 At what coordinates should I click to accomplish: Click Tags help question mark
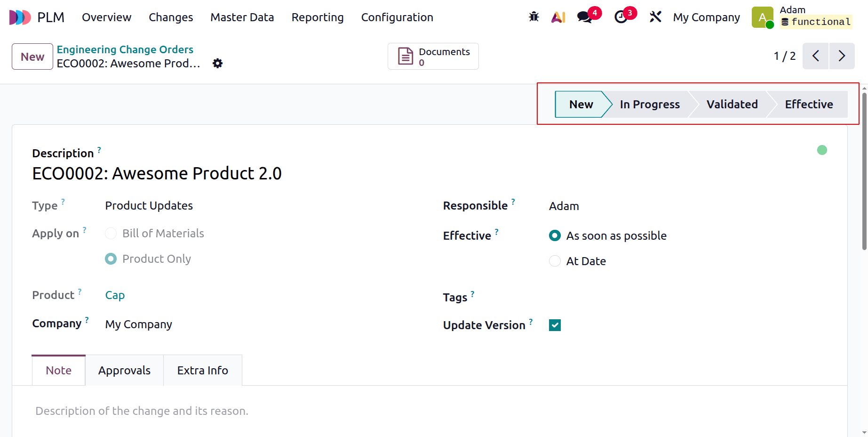point(473,294)
